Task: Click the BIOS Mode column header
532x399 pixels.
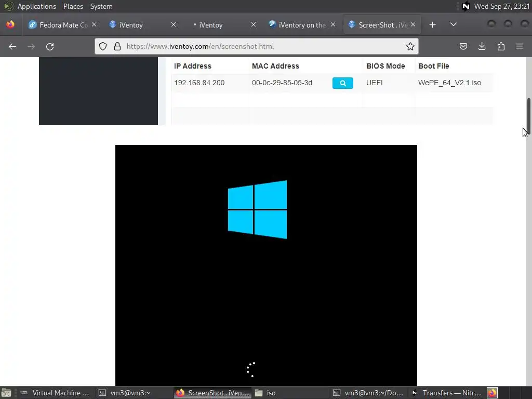Action: point(385,66)
